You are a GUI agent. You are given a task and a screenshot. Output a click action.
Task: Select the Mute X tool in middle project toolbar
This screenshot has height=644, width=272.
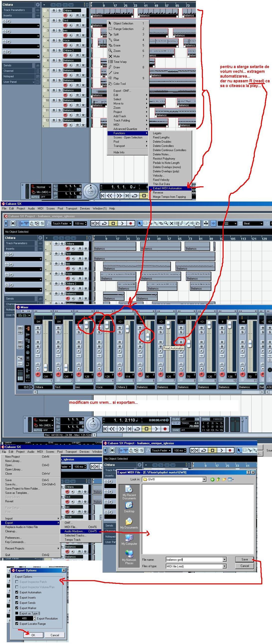172,223
